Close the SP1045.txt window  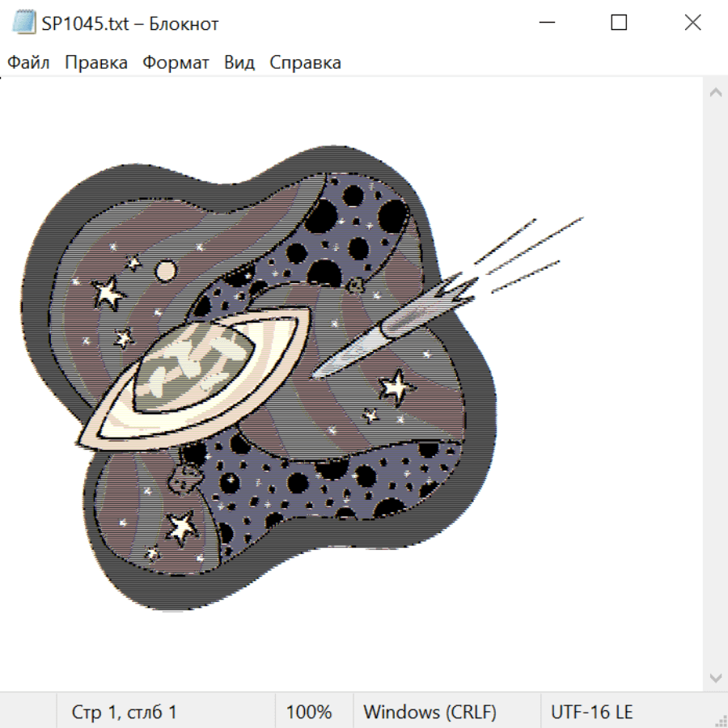[x=692, y=23]
